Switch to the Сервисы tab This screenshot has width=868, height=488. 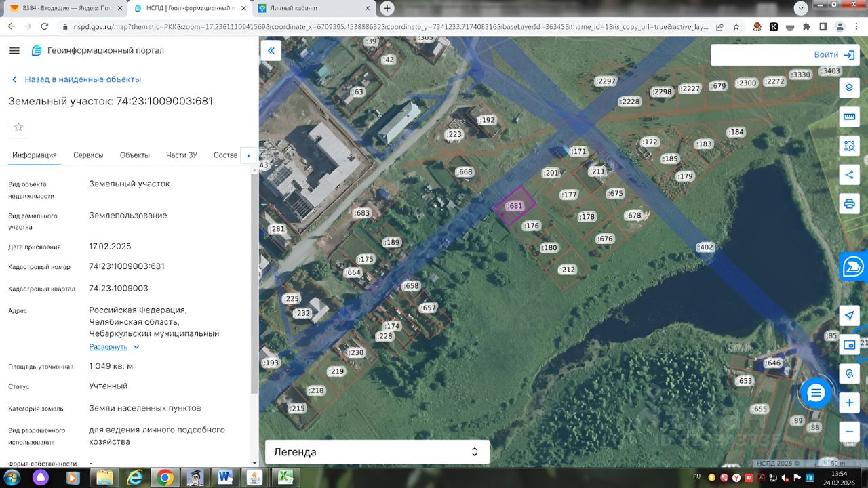[88, 155]
